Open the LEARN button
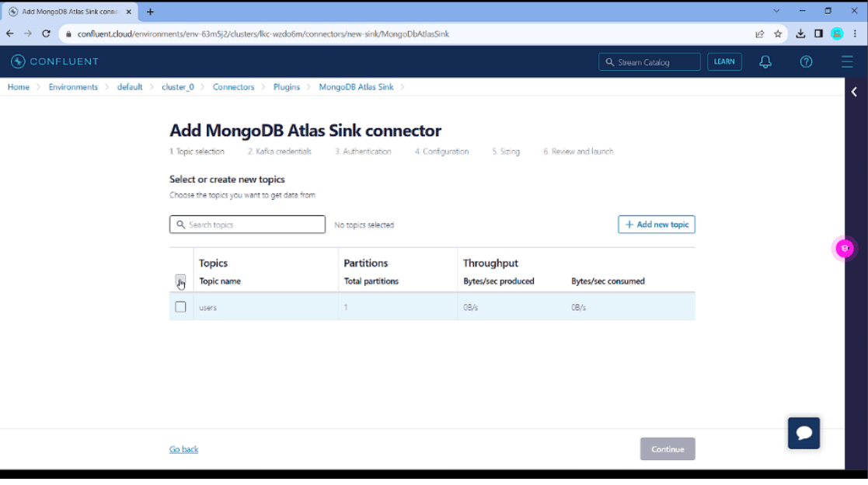Screen dimensions: 868x485 pos(723,61)
